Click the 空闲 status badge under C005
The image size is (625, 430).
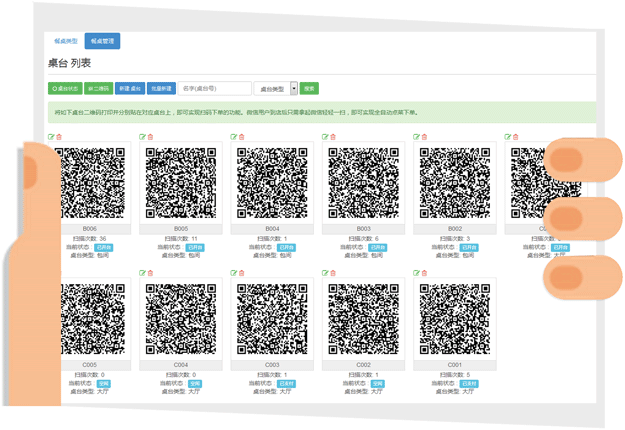(x=104, y=384)
